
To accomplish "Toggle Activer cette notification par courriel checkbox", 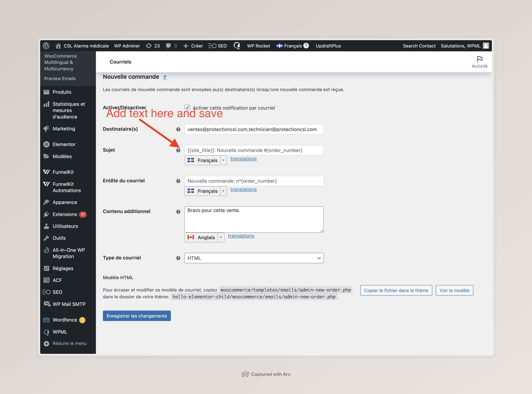I will [x=187, y=108].
